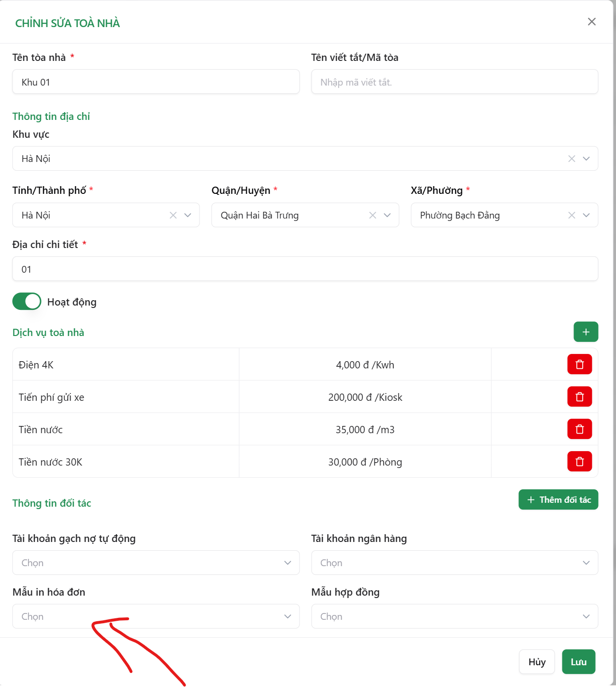
Task: Remove the Tiền nước service row
Action: click(x=579, y=429)
